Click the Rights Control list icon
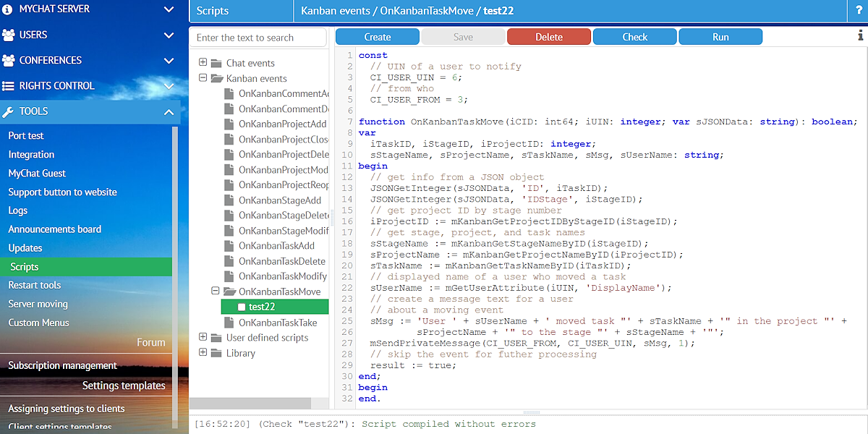The width and height of the screenshot is (868, 434). (x=9, y=86)
